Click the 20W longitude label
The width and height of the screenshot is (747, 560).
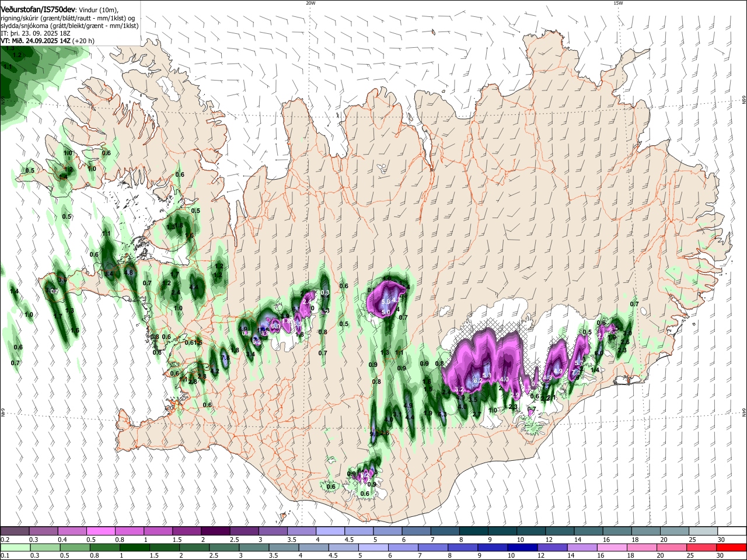tap(310, 3)
